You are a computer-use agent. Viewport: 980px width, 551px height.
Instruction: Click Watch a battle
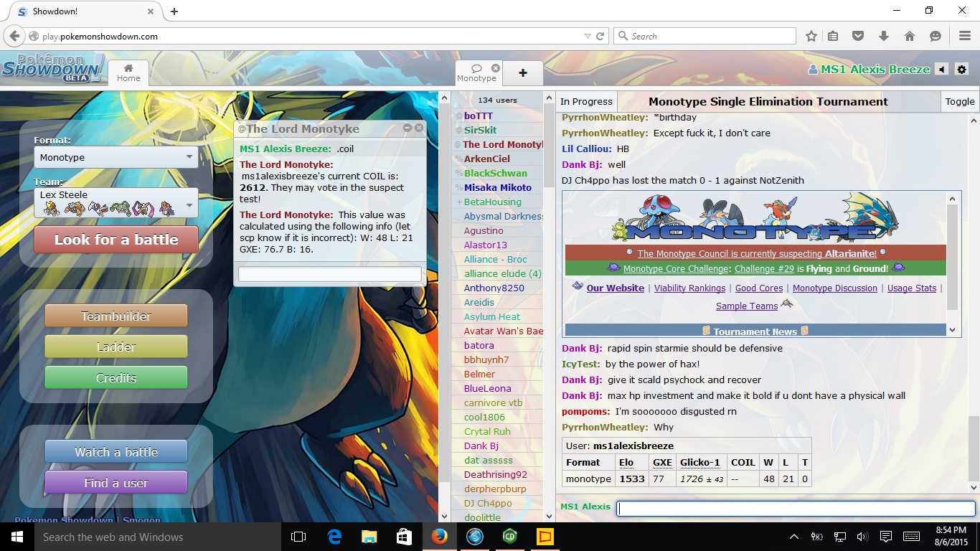click(116, 451)
